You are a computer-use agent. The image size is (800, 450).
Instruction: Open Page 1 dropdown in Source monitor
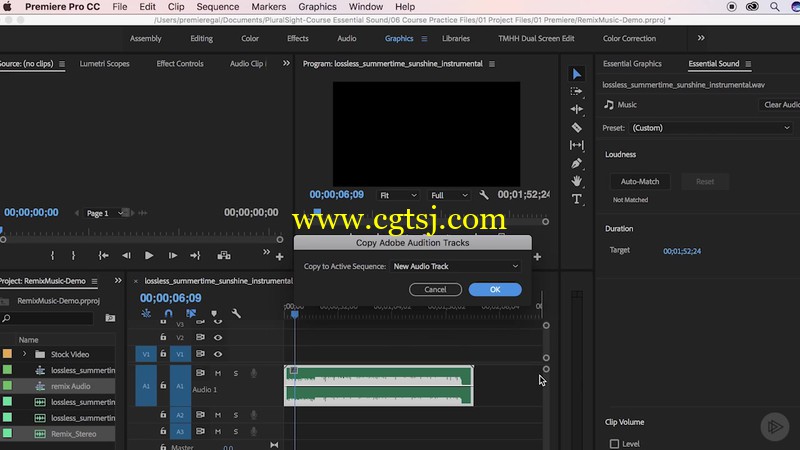tap(104, 213)
